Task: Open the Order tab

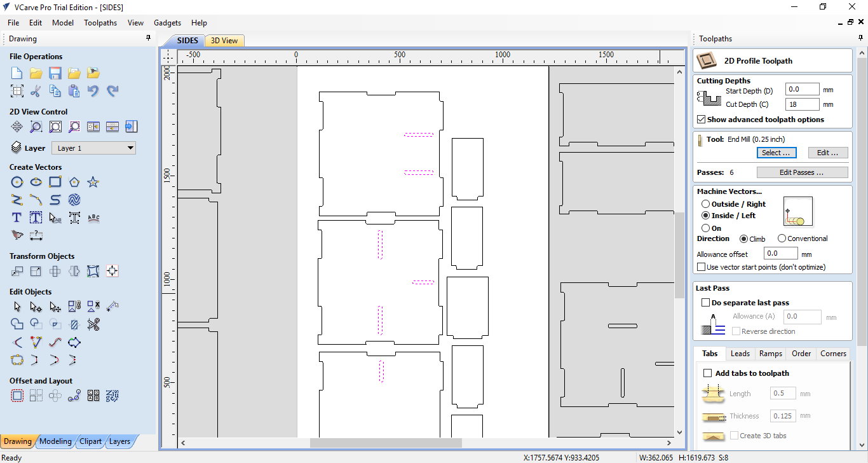Action: point(801,354)
